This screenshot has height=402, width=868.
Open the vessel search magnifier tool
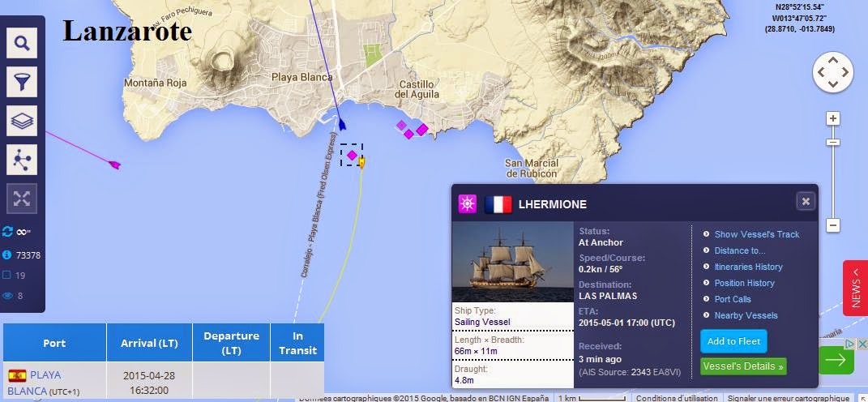pyautogui.click(x=22, y=43)
